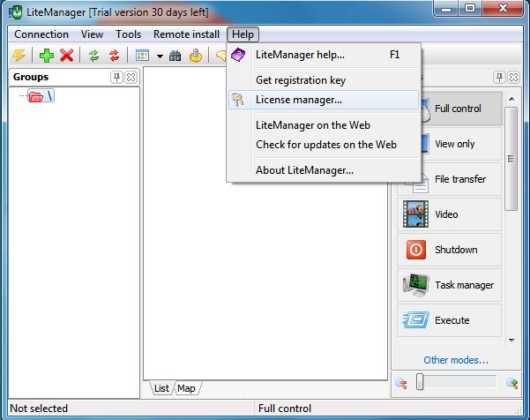Select the Shutdown mode label
This screenshot has height=420, width=530.
[x=456, y=250]
